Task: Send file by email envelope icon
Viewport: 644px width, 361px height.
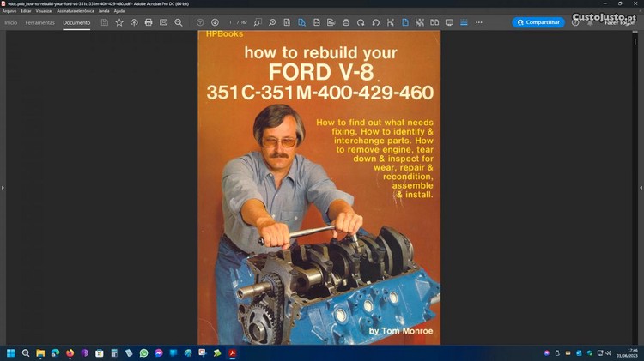Action: point(163,22)
